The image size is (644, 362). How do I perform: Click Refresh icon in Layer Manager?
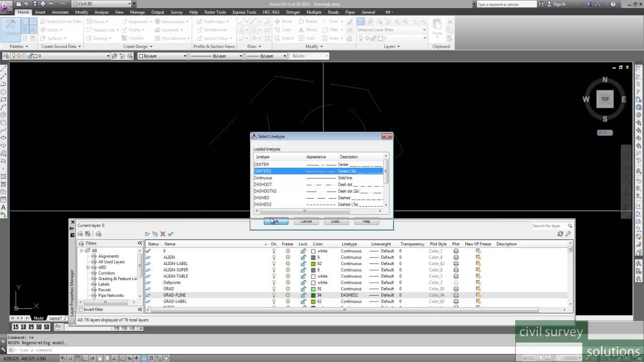560,234
